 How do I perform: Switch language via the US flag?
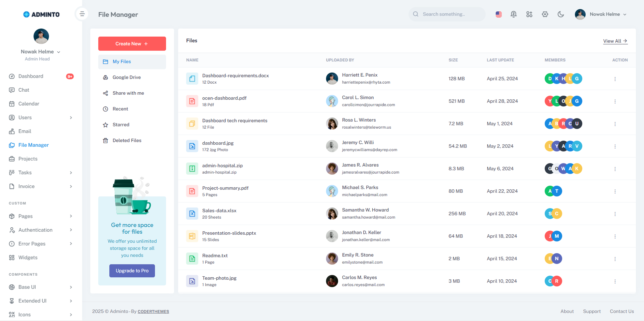coord(498,14)
